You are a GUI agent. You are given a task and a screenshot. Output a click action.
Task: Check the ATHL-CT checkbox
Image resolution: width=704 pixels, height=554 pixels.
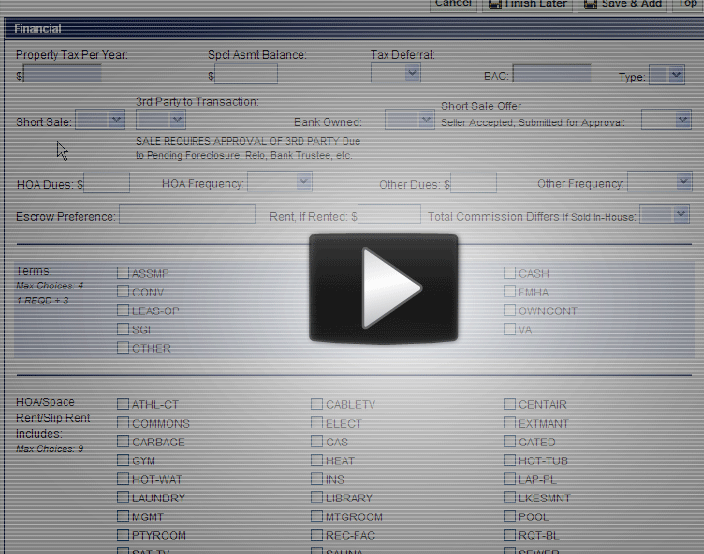[123, 404]
